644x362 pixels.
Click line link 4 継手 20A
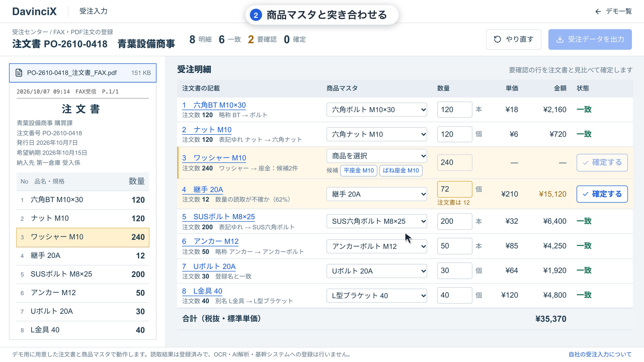(203, 190)
